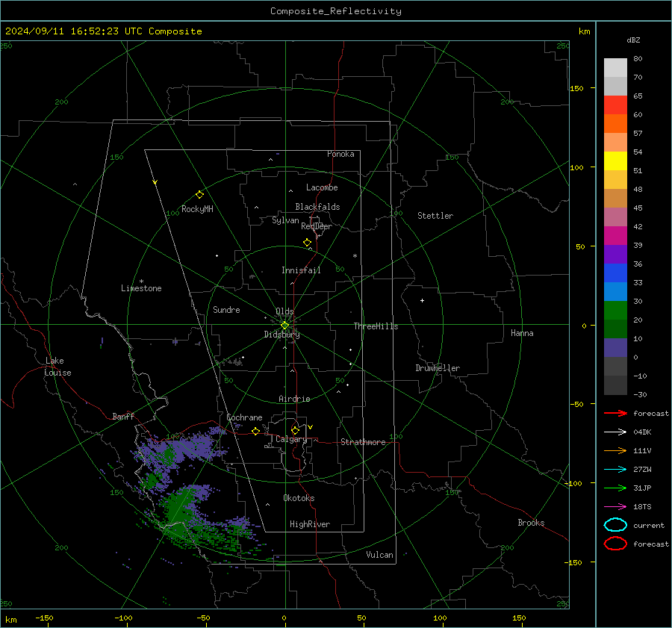
Task: Click the HighRiver label
Action: [310, 524]
